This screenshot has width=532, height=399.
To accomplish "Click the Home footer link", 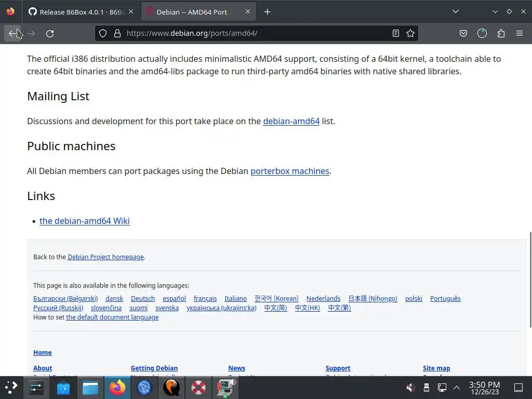I will click(43, 353).
